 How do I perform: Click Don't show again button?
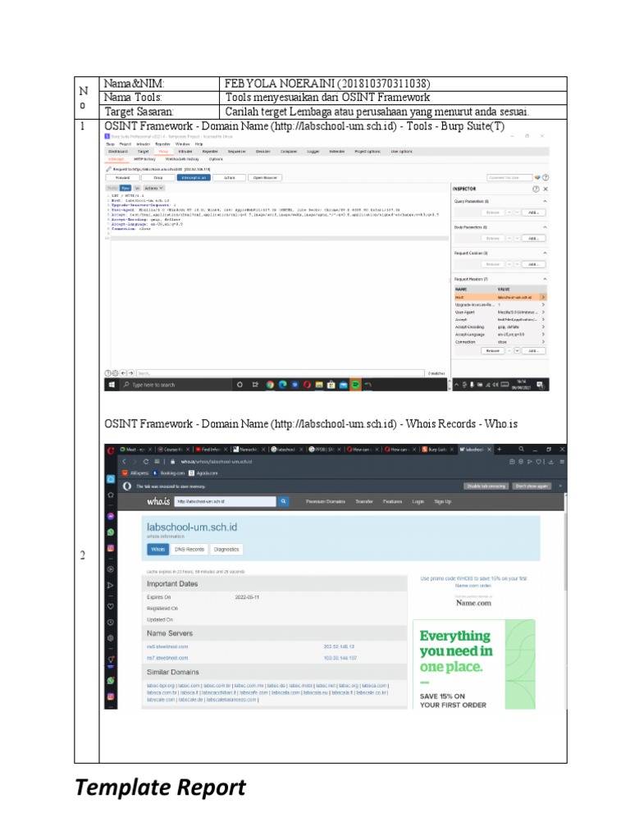(x=532, y=486)
